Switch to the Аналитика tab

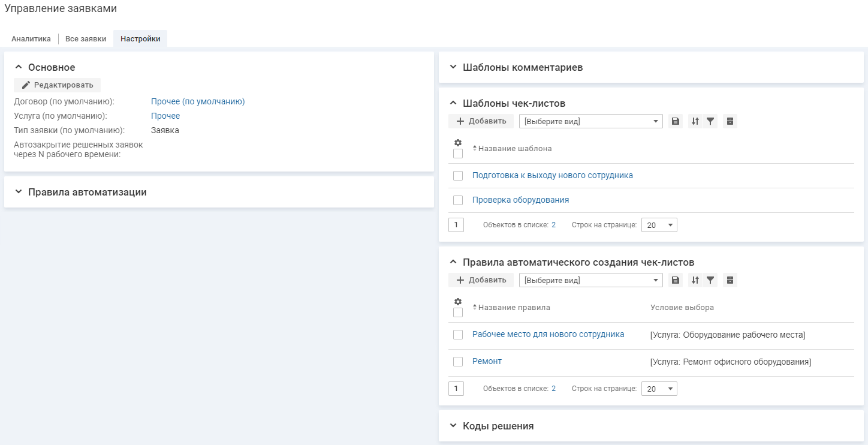31,39
